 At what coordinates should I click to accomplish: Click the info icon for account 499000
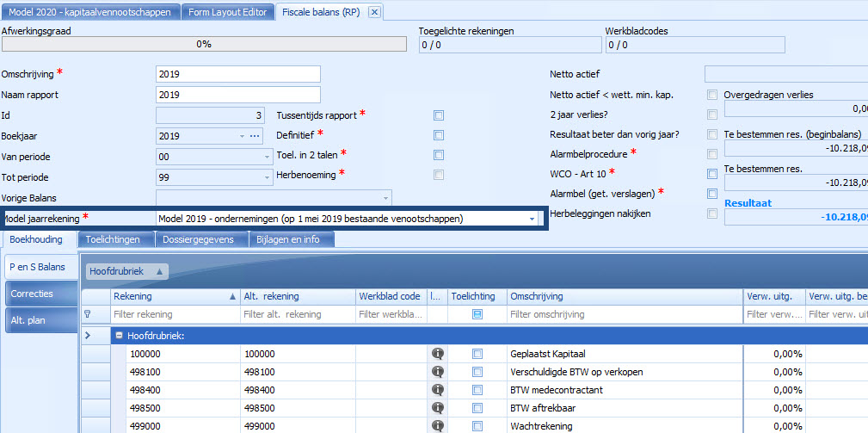[x=437, y=425]
